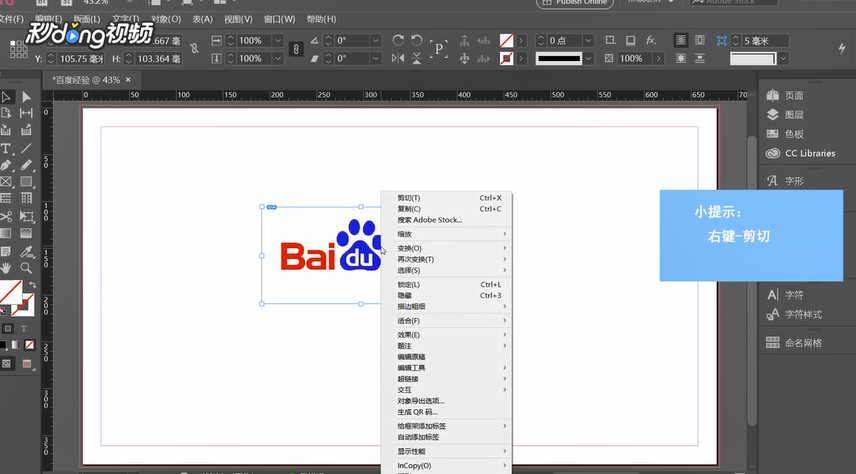Toggle constrain width and height proportions
856x474 pixels.
(x=194, y=49)
